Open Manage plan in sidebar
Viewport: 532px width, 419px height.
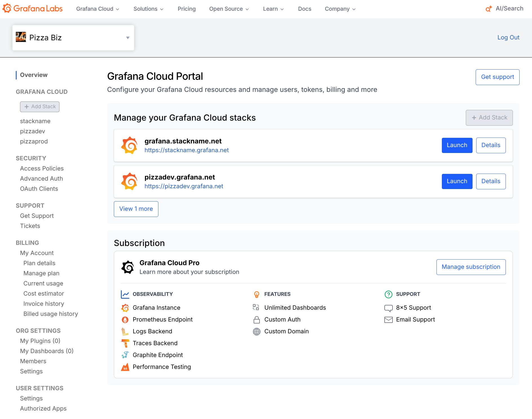tap(41, 273)
